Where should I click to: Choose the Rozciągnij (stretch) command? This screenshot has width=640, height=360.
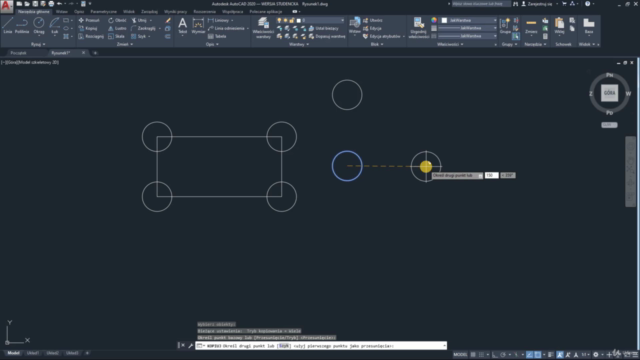pos(91,36)
